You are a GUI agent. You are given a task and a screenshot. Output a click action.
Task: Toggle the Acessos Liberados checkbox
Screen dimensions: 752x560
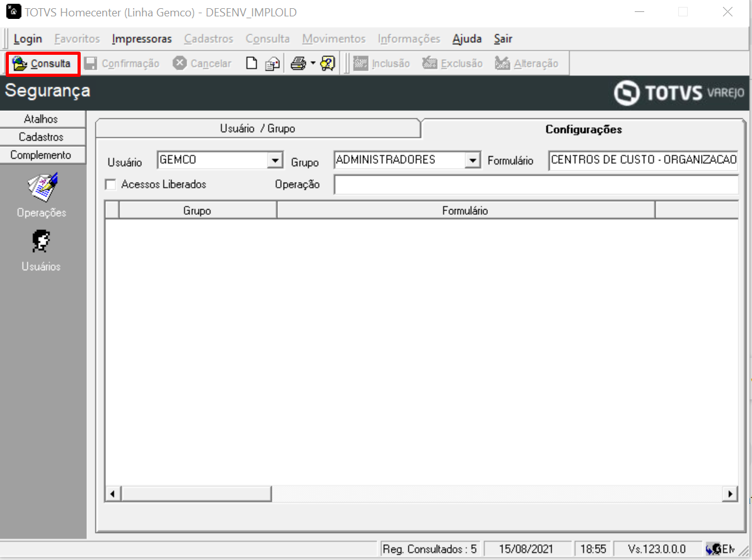111,185
